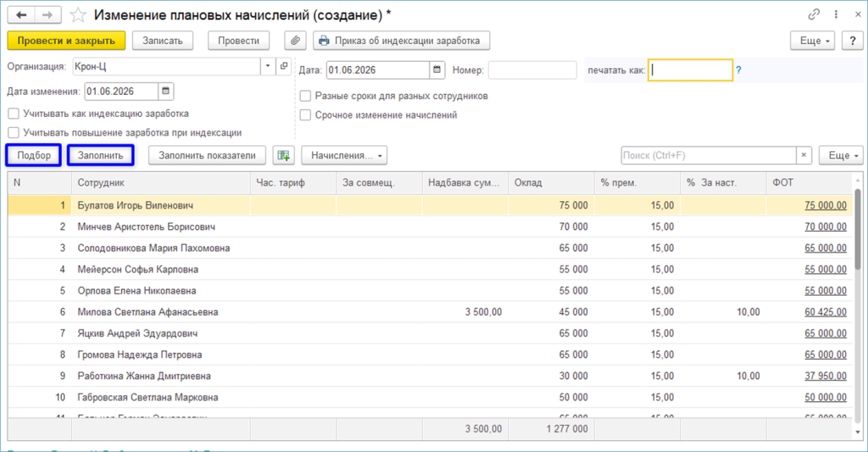
Task: Select row Милова Светлана Афанасьевна
Action: click(x=430, y=312)
